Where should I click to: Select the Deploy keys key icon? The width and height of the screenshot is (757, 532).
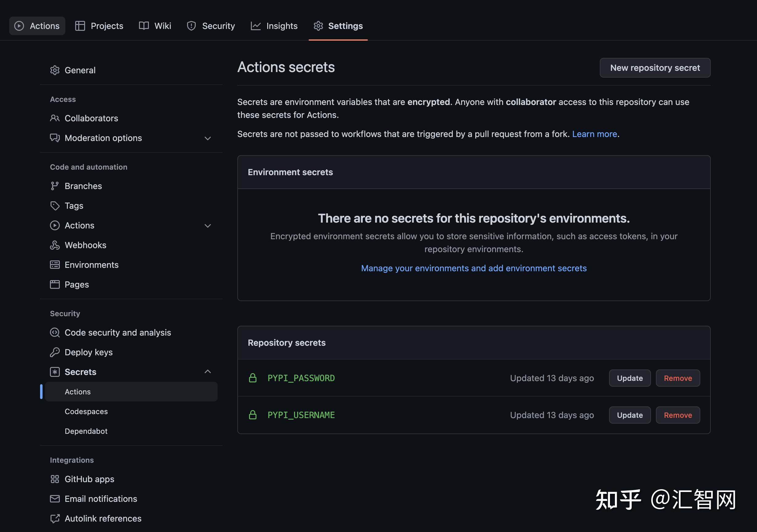point(55,352)
